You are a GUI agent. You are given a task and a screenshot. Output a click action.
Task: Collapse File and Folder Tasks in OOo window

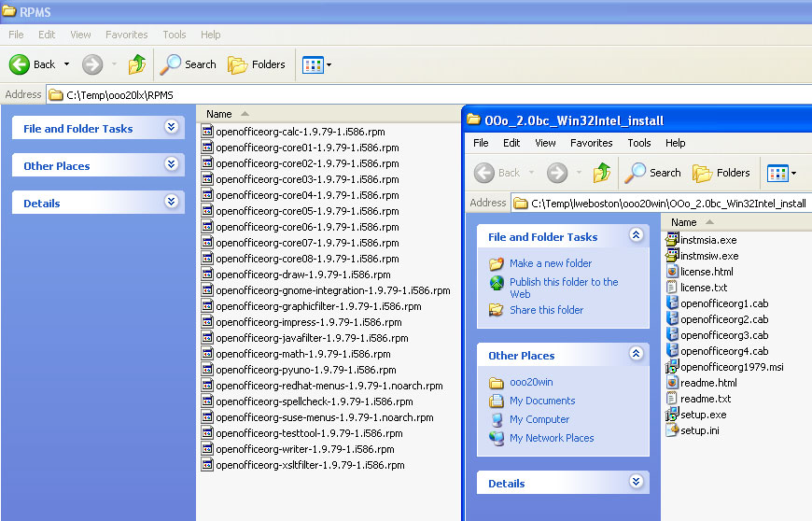636,236
